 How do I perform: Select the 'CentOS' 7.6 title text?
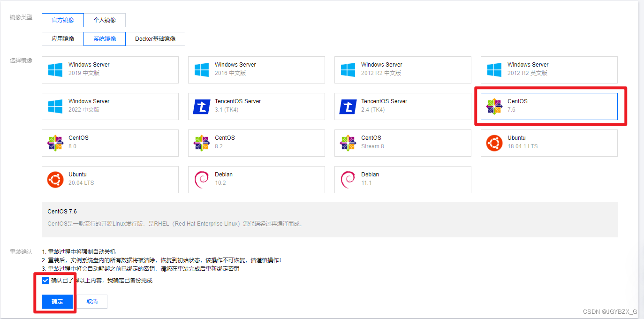(x=517, y=101)
